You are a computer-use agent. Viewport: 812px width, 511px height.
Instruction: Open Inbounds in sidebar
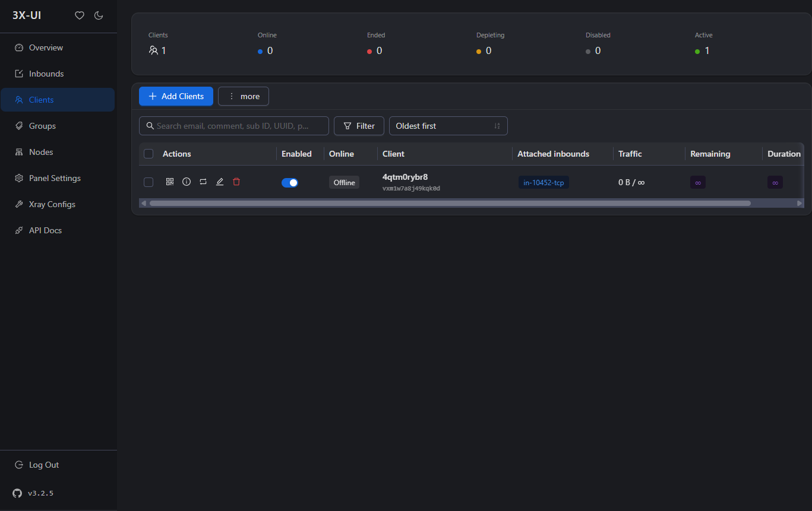click(x=58, y=74)
